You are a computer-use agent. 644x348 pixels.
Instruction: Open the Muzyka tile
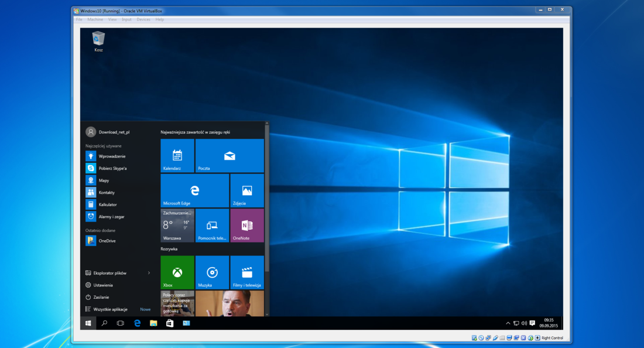tap(213, 272)
